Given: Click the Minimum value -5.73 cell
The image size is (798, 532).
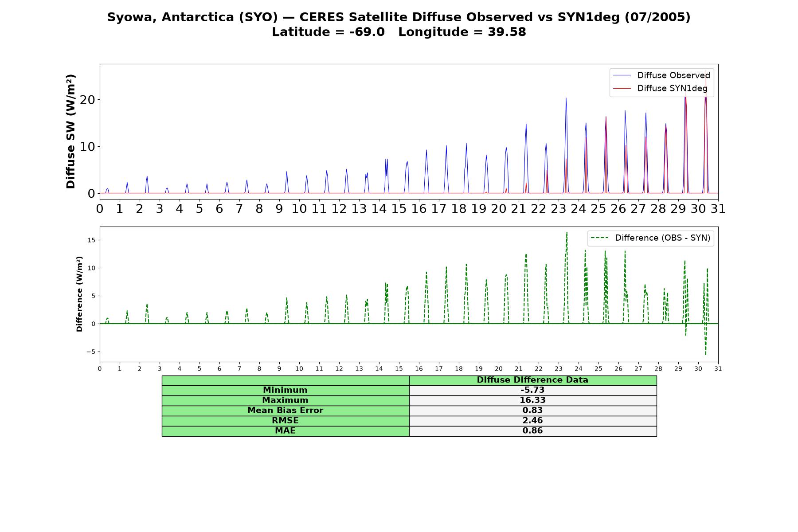Looking at the screenshot, I should (x=532, y=390).
